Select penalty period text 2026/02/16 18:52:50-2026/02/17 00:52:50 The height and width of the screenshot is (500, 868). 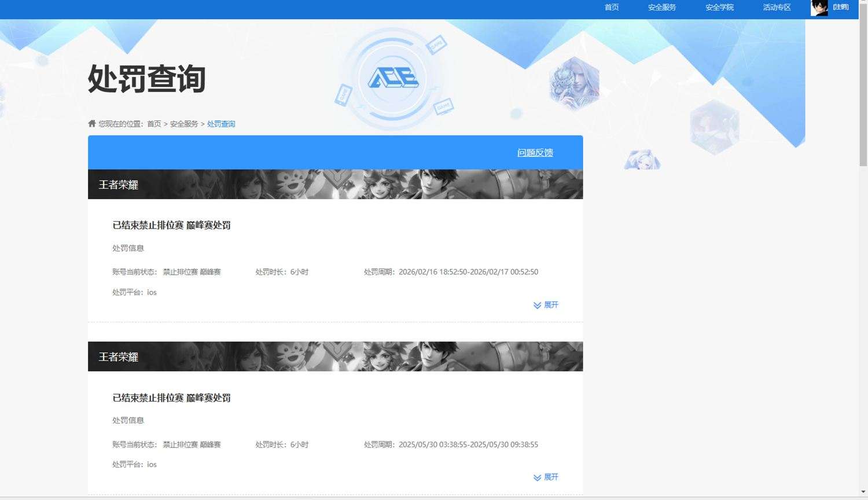[468, 272]
